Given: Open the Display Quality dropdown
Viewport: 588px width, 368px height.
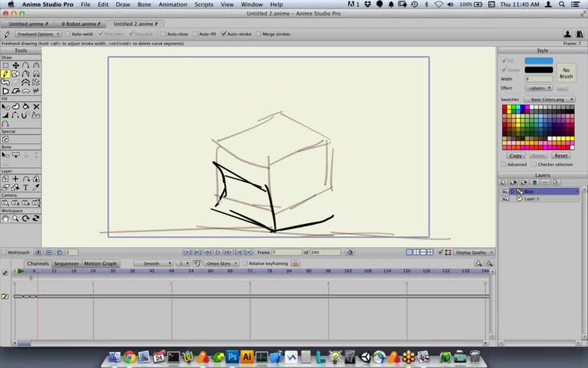Looking at the screenshot, I should click(473, 252).
